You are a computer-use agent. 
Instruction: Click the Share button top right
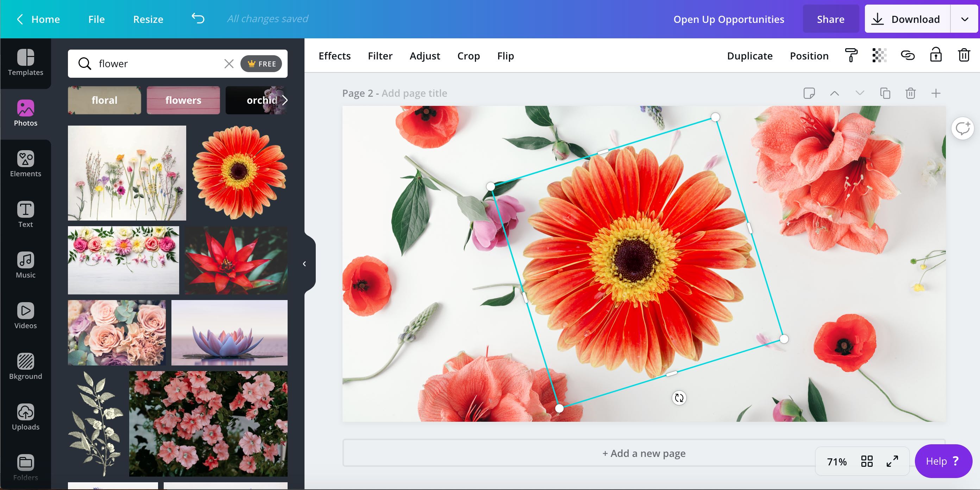830,18
